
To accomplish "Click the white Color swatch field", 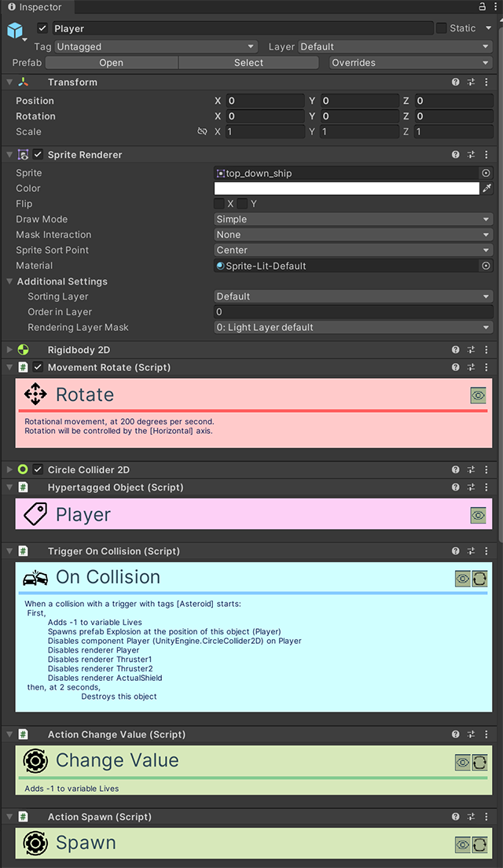I will [x=346, y=189].
